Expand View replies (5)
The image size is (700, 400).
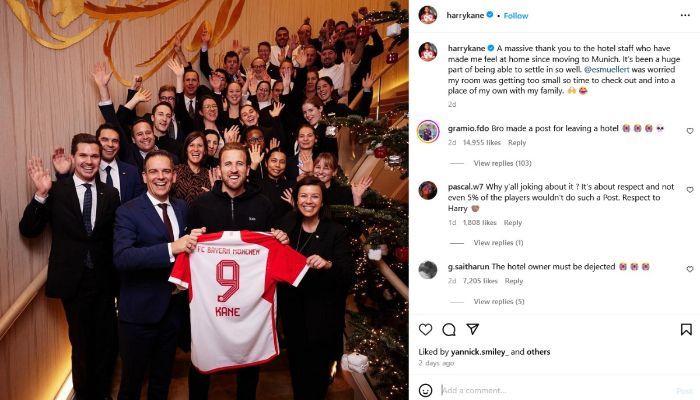[x=499, y=302]
